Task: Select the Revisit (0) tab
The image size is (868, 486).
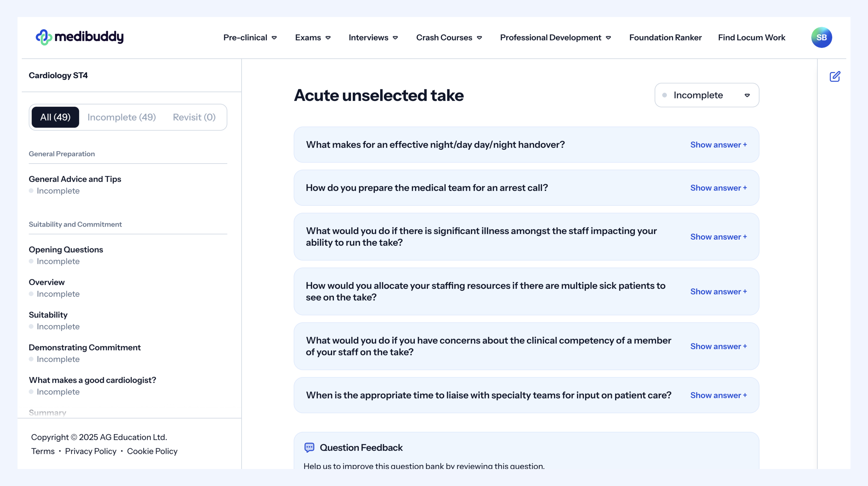Action: [x=194, y=117]
